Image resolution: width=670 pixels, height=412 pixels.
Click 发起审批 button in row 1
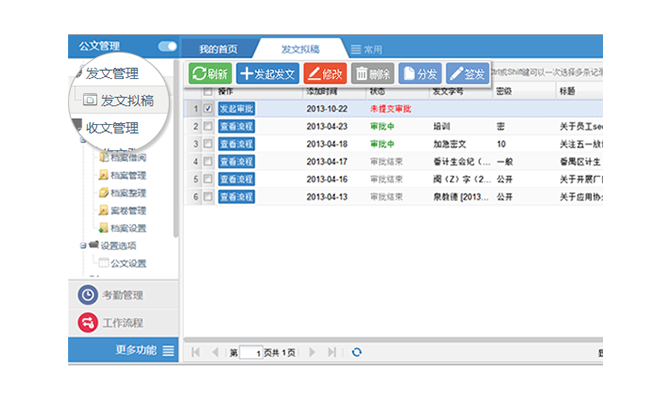pyautogui.click(x=236, y=108)
